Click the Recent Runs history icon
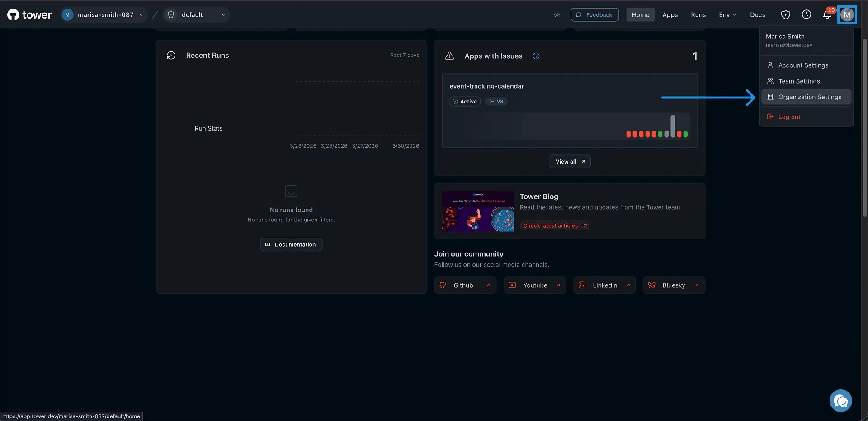Image resolution: width=868 pixels, height=421 pixels. tap(171, 56)
